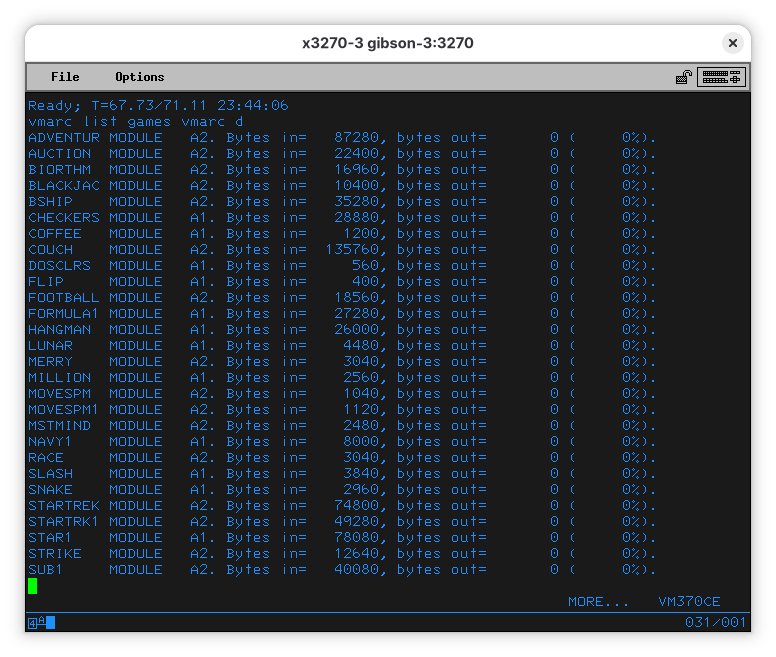Screen dimensions: 776x657
Task: Select the STARTRK1 module name
Action: pos(63,521)
